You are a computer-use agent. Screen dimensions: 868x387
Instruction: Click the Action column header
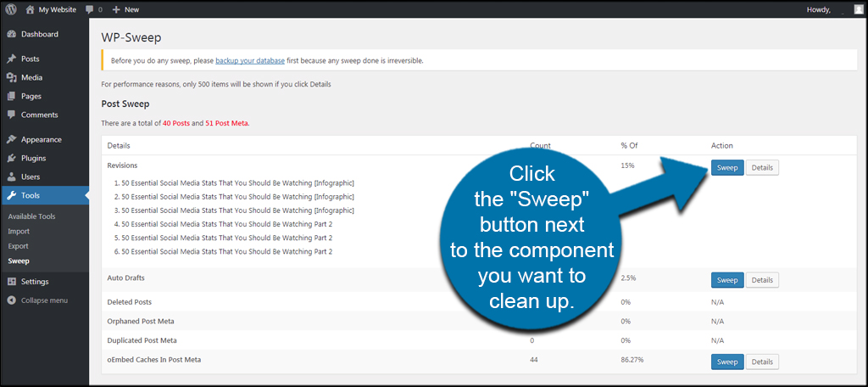722,146
